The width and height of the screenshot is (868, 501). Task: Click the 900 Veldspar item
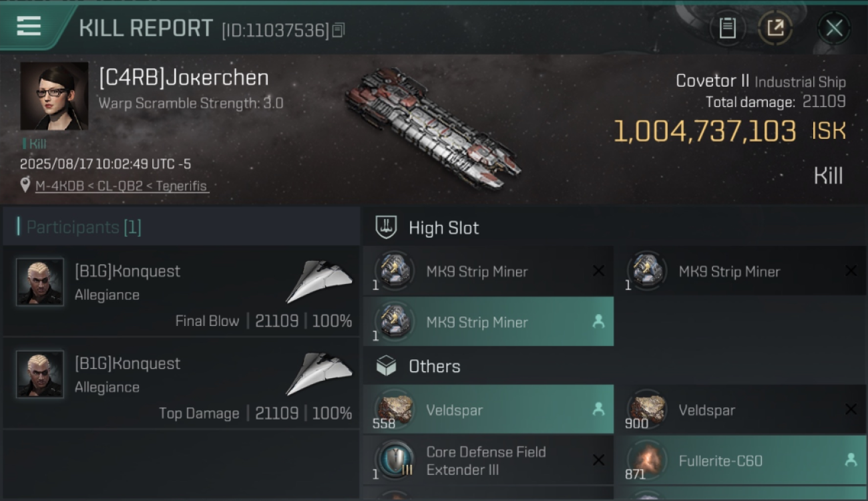(741, 409)
